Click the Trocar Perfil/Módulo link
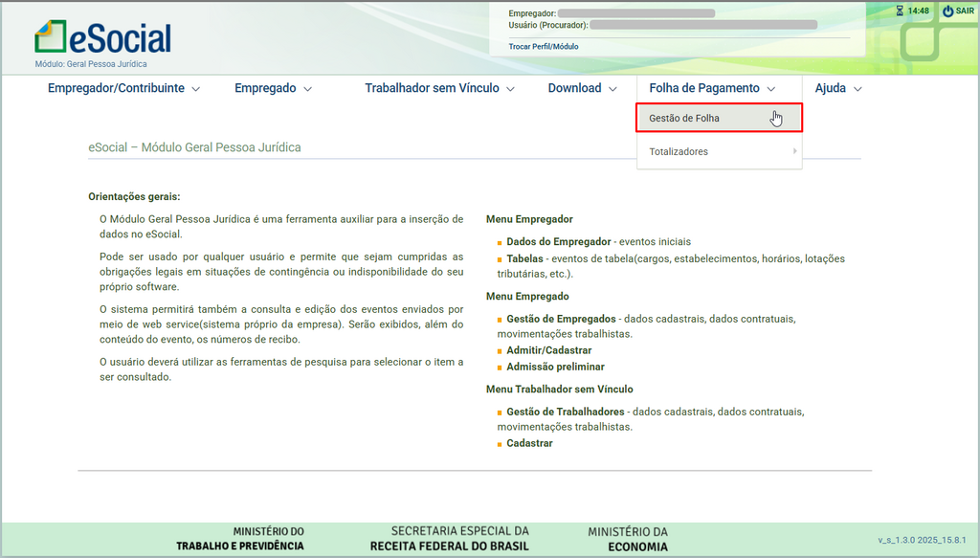The height and width of the screenshot is (558, 980). [543, 46]
